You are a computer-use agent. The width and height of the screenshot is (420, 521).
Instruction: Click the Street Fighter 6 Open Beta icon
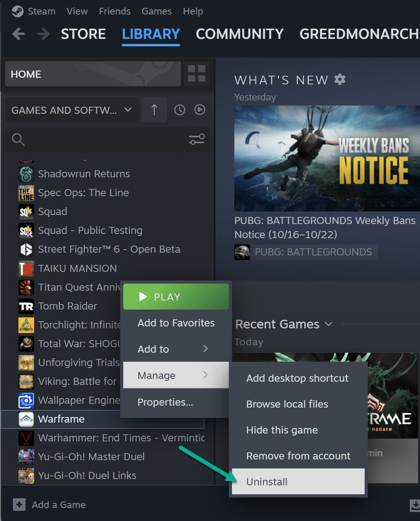pyautogui.click(x=26, y=249)
